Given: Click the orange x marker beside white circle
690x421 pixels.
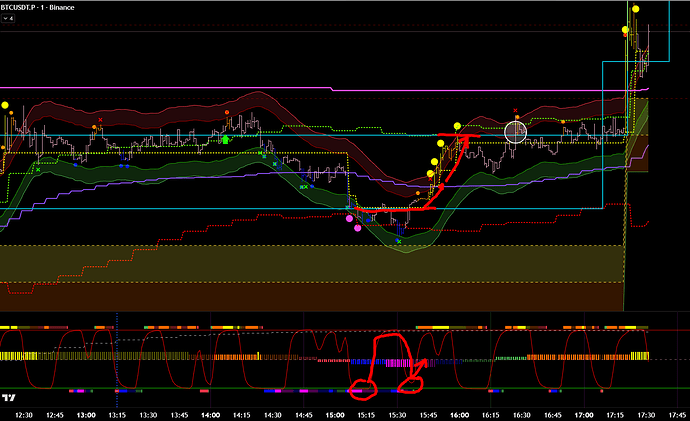Looking at the screenshot, I should [x=516, y=111].
